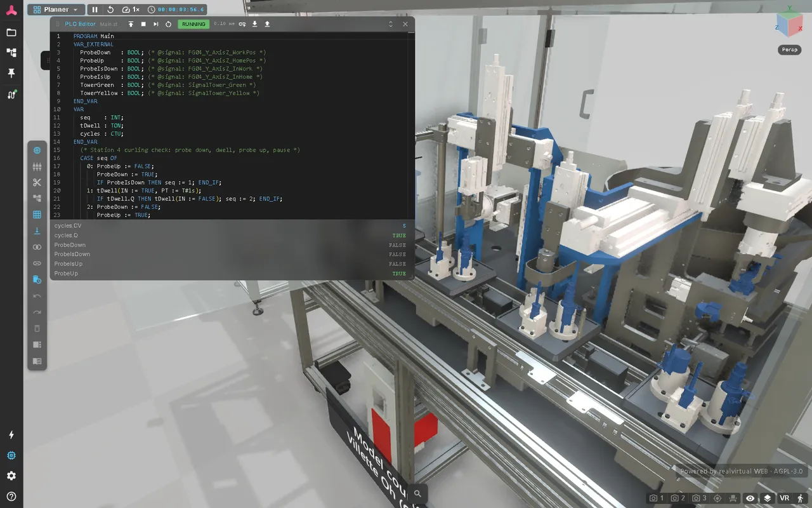Open the folder icon in left sidebar
Viewport: 812px width, 508px height.
pos(11,32)
